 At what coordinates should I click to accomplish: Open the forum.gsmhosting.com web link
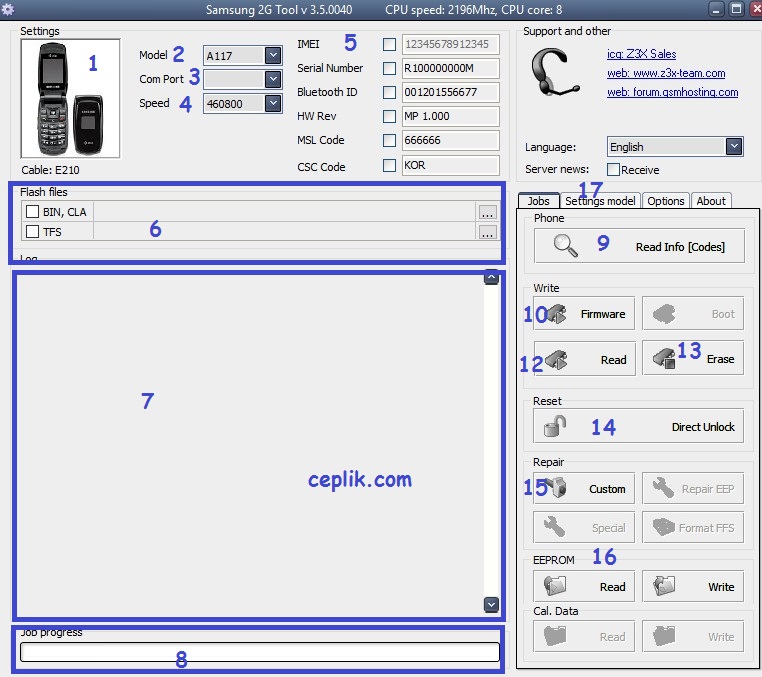coord(672,92)
